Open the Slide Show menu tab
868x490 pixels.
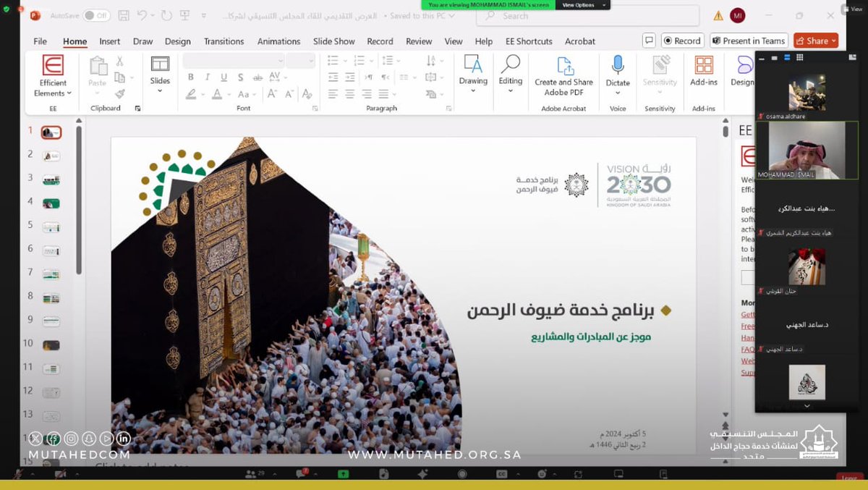pyautogui.click(x=333, y=41)
